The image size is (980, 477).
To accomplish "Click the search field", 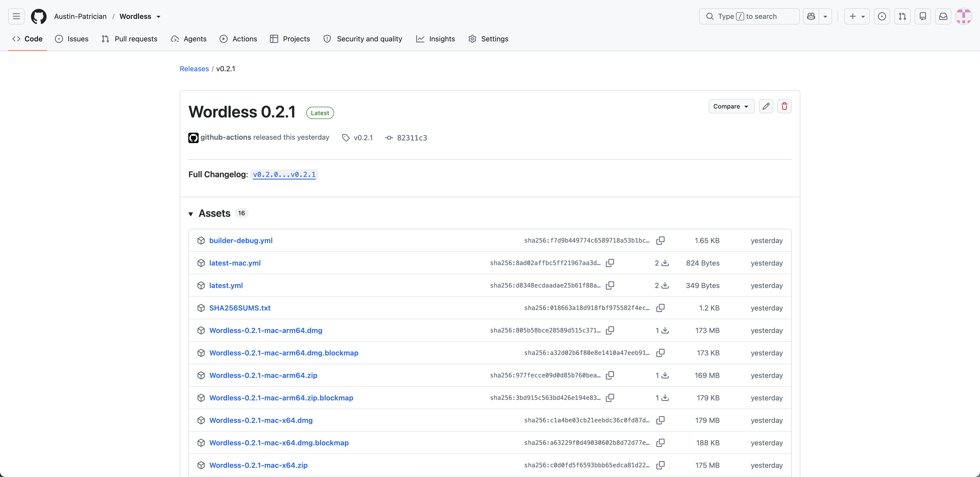I will coord(749,16).
